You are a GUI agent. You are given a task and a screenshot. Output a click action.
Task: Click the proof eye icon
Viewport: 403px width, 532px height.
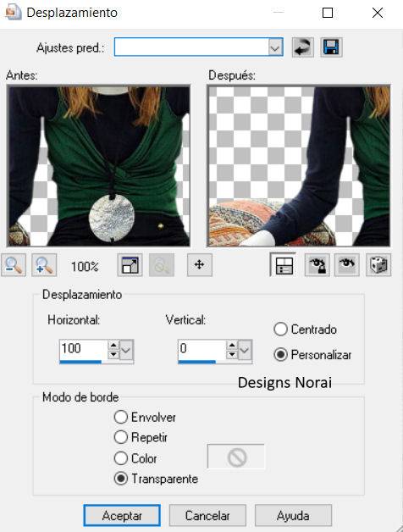[347, 265]
